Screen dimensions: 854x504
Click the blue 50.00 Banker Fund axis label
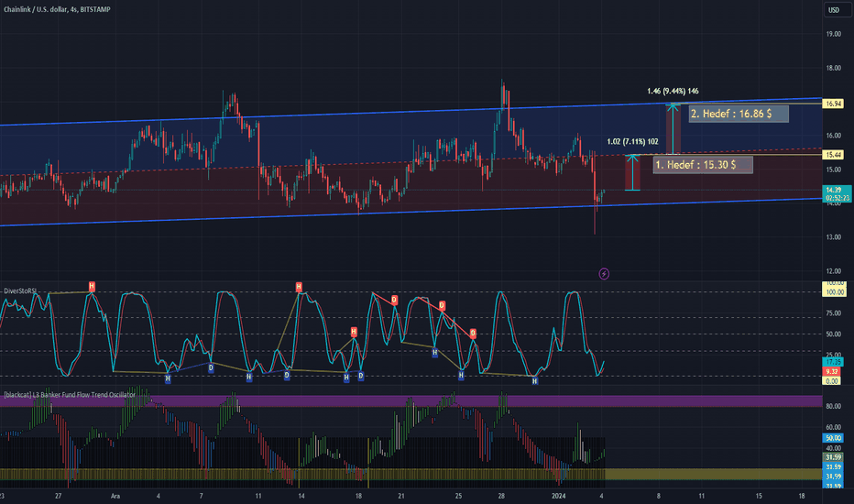pos(833,437)
